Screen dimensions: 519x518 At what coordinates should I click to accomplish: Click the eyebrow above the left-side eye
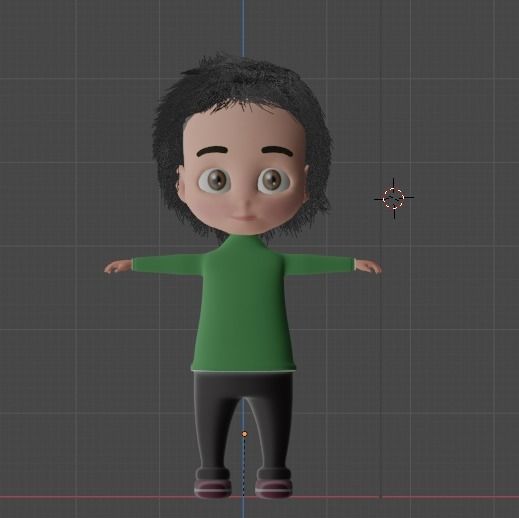click(212, 151)
